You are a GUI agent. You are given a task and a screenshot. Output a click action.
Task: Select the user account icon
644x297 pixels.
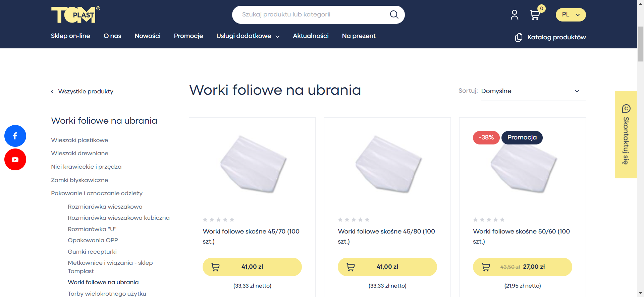click(x=514, y=14)
